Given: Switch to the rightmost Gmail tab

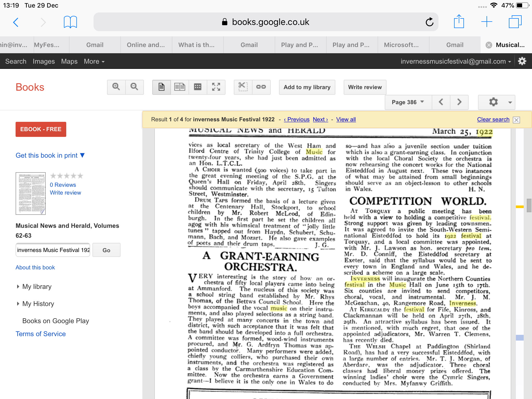Looking at the screenshot, I should click(455, 45).
